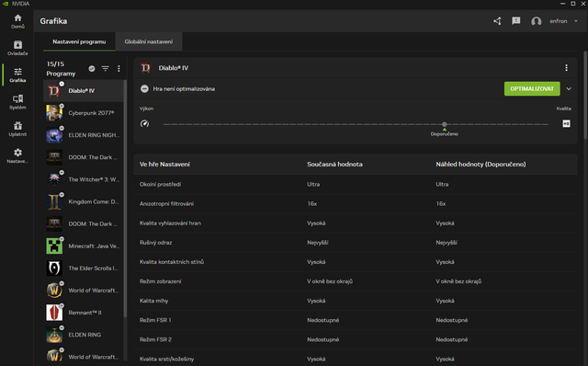The height and width of the screenshot is (366, 588).
Task: Click the Režim zobrazení setting row
Action: 356,281
